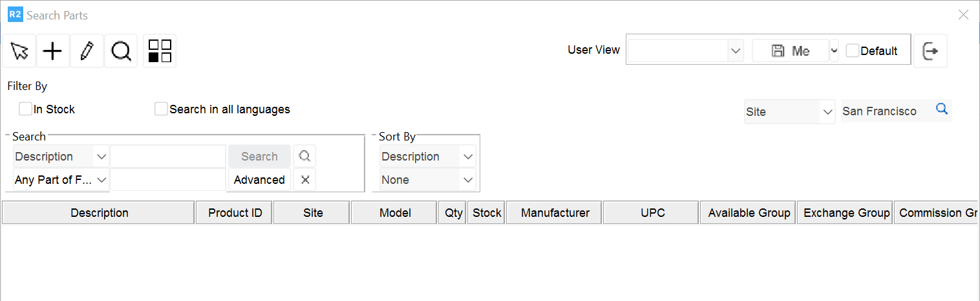The height and width of the screenshot is (301, 980).
Task: Click the X clear icon beside Advanced
Action: click(304, 180)
